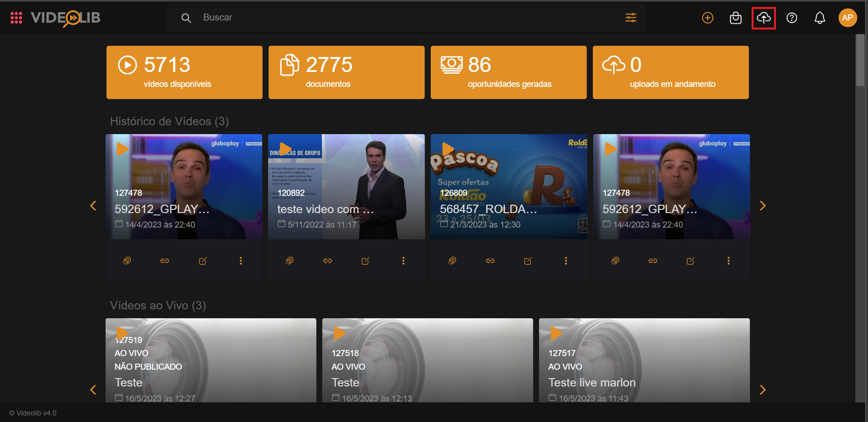
Task: Edit icon under first 127478 video
Action: coord(203,261)
